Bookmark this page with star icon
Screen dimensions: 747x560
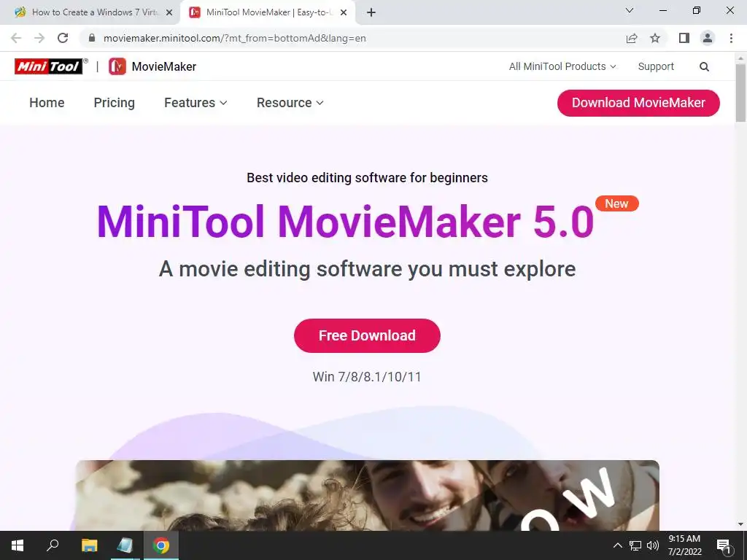click(655, 38)
